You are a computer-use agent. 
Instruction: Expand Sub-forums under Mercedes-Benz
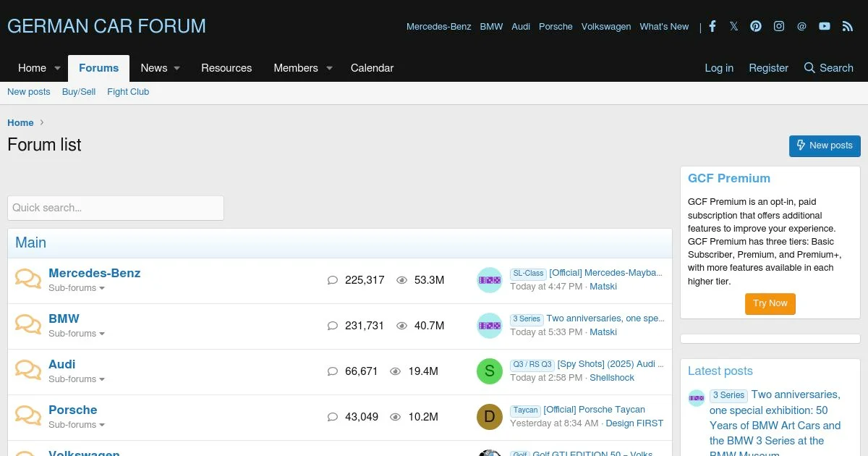[77, 288]
